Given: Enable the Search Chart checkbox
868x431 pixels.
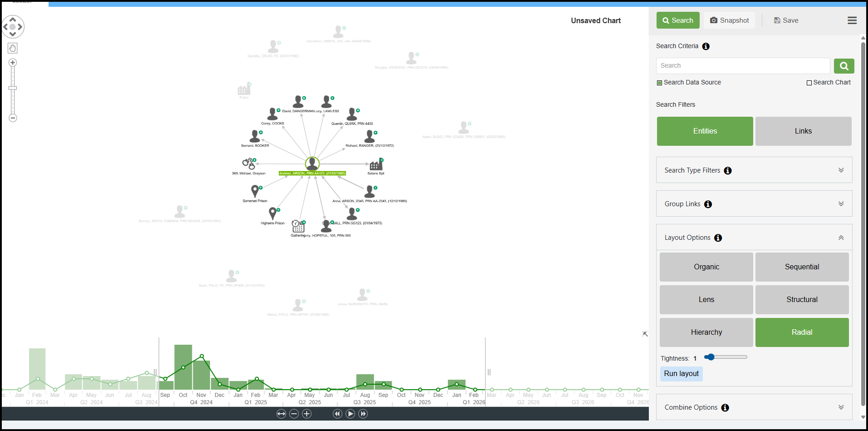Looking at the screenshot, I should point(809,83).
